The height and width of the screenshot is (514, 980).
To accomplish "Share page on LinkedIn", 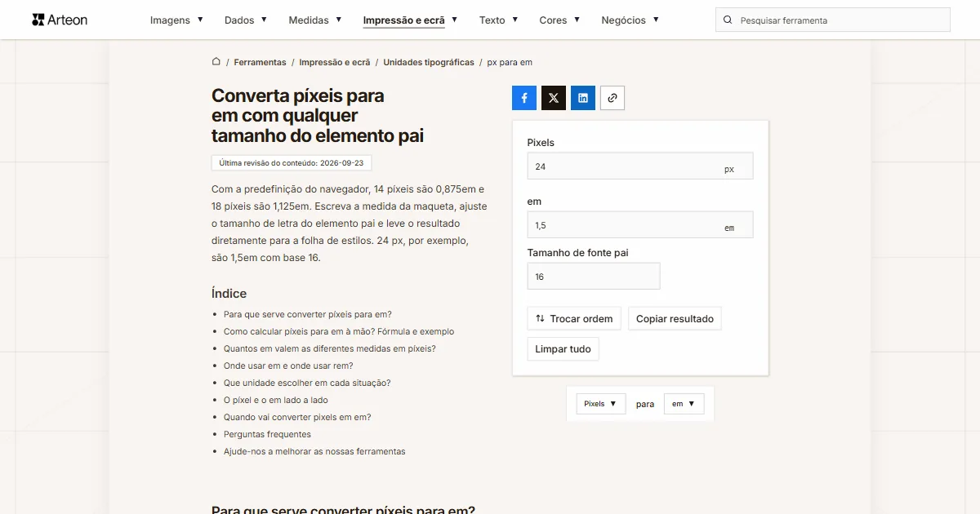I will (583, 98).
